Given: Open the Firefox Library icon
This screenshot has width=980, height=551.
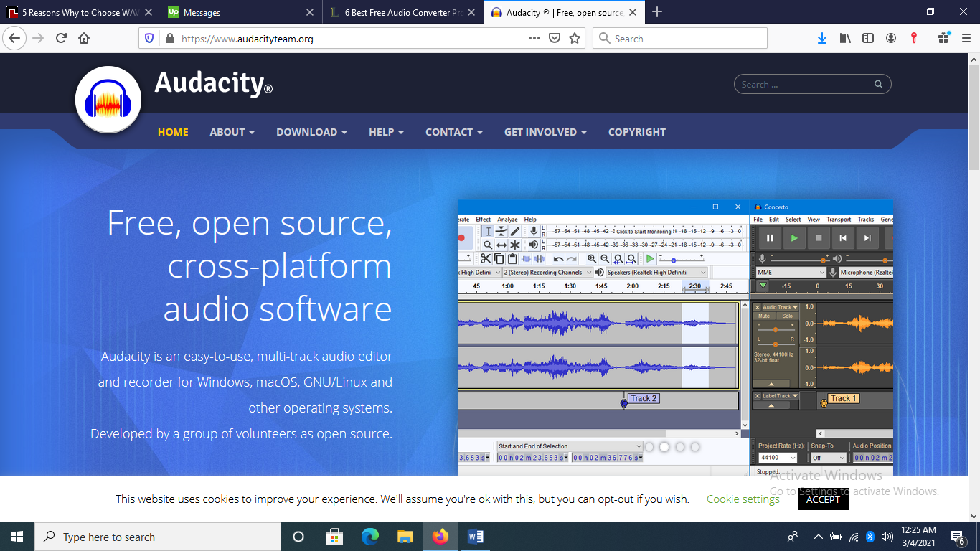Looking at the screenshot, I should coord(845,39).
